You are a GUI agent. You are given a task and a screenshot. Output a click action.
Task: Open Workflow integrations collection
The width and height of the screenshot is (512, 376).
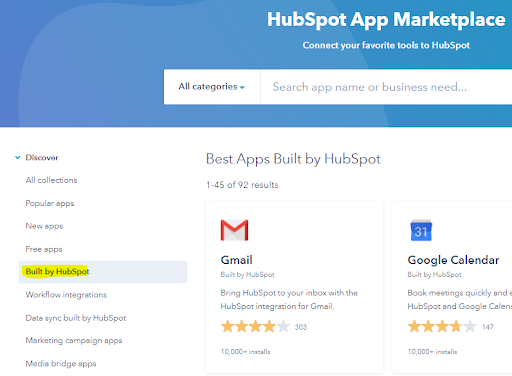(66, 295)
